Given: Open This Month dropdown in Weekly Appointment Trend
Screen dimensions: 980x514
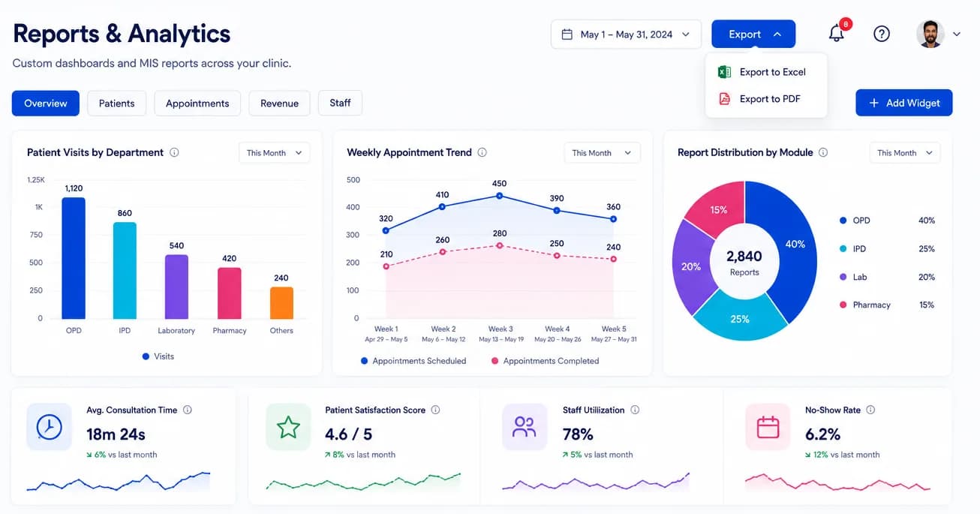Looking at the screenshot, I should [x=602, y=152].
